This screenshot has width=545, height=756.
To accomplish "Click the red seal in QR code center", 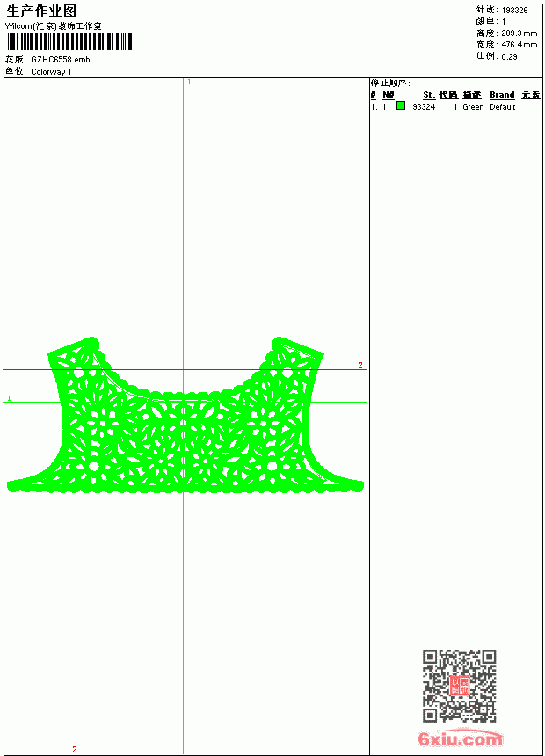I will (460, 686).
